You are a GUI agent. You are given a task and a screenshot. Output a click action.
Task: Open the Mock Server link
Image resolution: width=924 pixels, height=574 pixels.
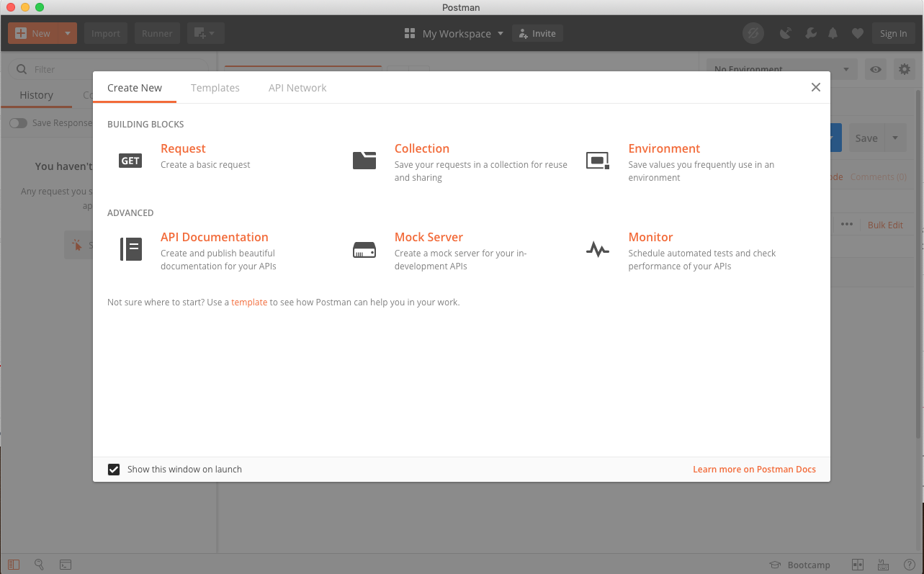(x=429, y=237)
